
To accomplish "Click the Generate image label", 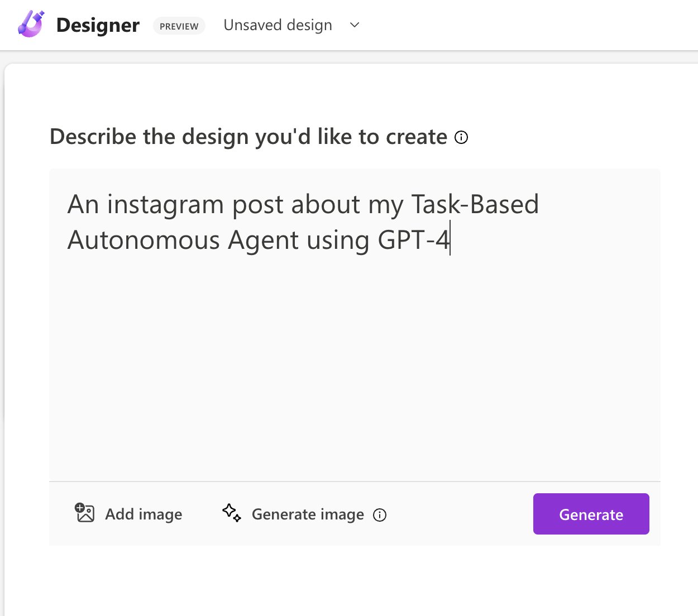I will [x=308, y=514].
